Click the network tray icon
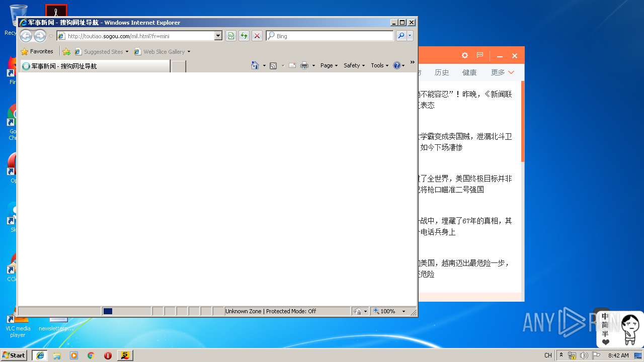The image size is (644, 362). (x=572, y=355)
